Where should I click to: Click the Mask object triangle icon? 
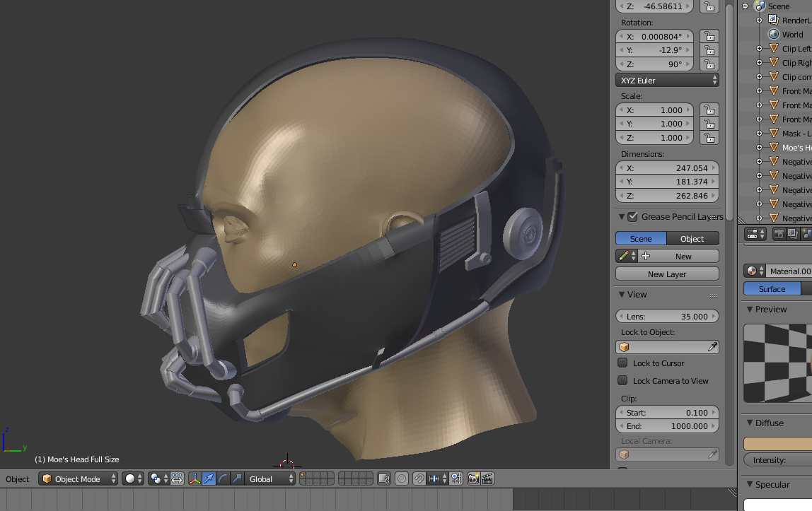[774, 134]
